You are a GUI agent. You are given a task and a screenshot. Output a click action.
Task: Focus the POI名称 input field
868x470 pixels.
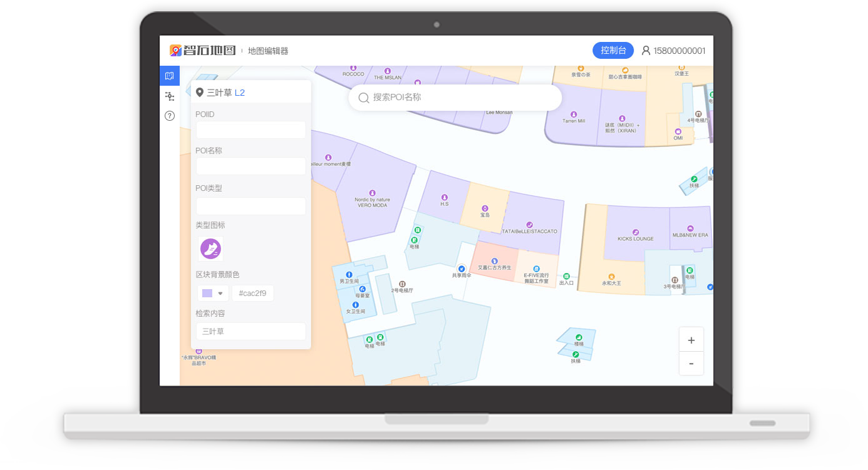pyautogui.click(x=251, y=166)
